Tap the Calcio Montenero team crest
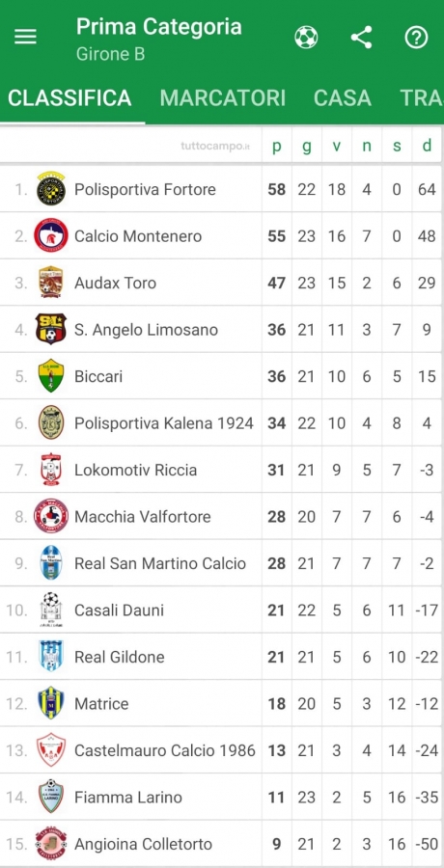This screenshot has width=444, height=868. [x=51, y=236]
